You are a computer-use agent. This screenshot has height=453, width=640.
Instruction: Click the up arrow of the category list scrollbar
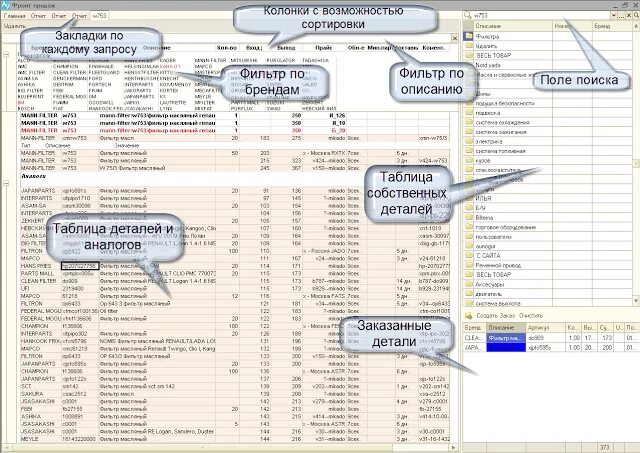click(x=636, y=26)
